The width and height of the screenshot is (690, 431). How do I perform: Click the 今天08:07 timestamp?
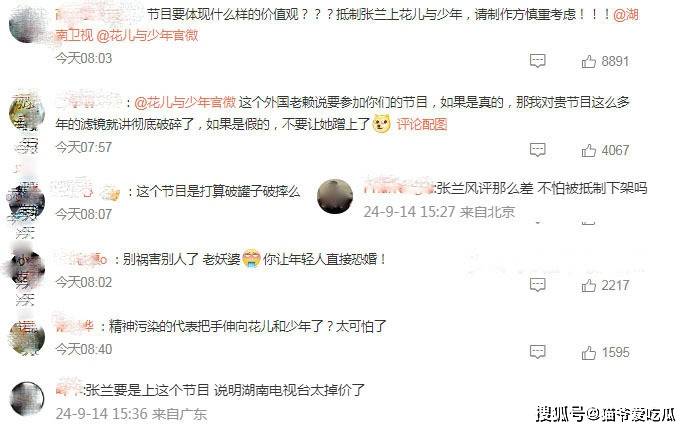[x=84, y=214]
